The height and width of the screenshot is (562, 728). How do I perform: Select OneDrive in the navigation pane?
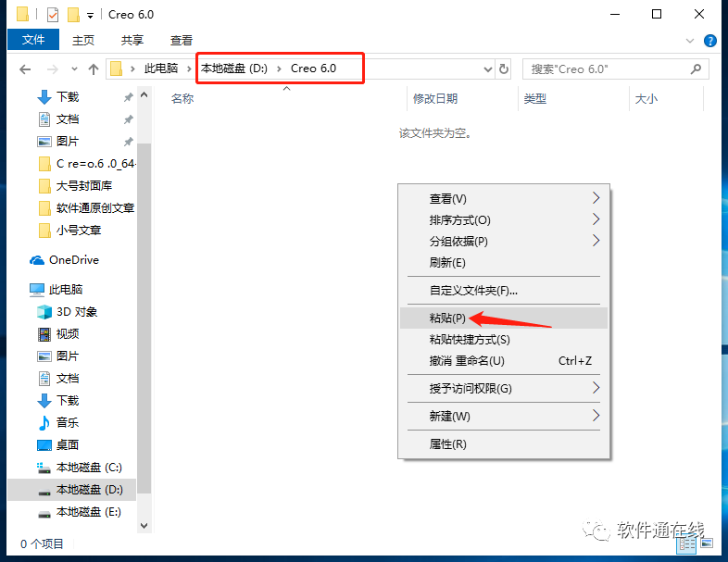point(73,260)
